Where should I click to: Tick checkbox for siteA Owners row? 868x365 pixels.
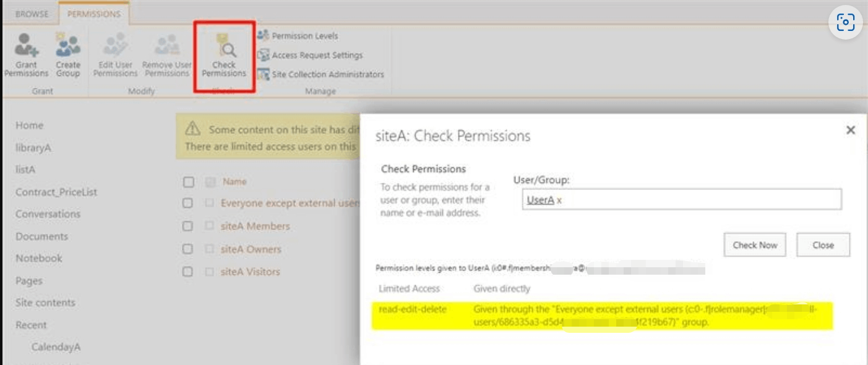point(189,249)
